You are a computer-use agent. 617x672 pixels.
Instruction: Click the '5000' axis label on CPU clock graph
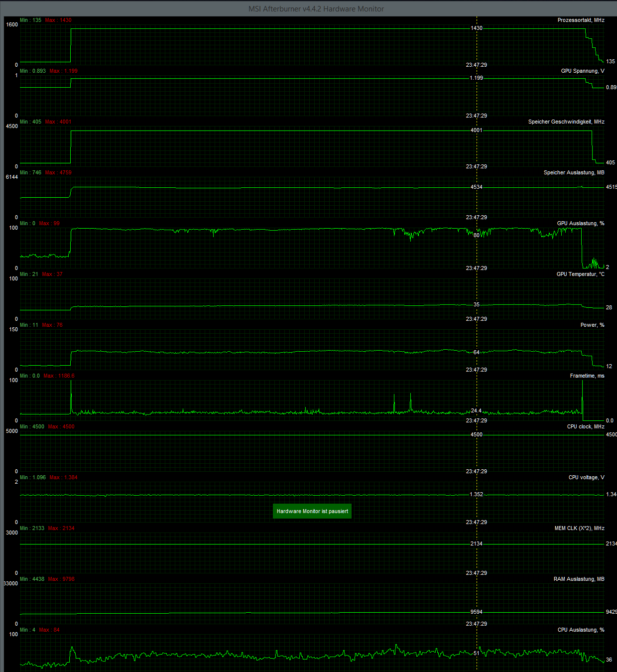point(12,431)
